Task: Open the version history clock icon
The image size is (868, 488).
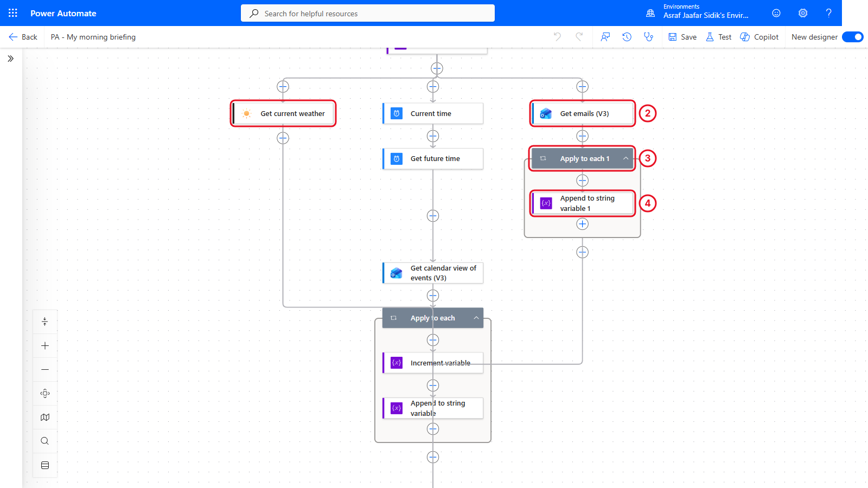Action: [x=627, y=37]
